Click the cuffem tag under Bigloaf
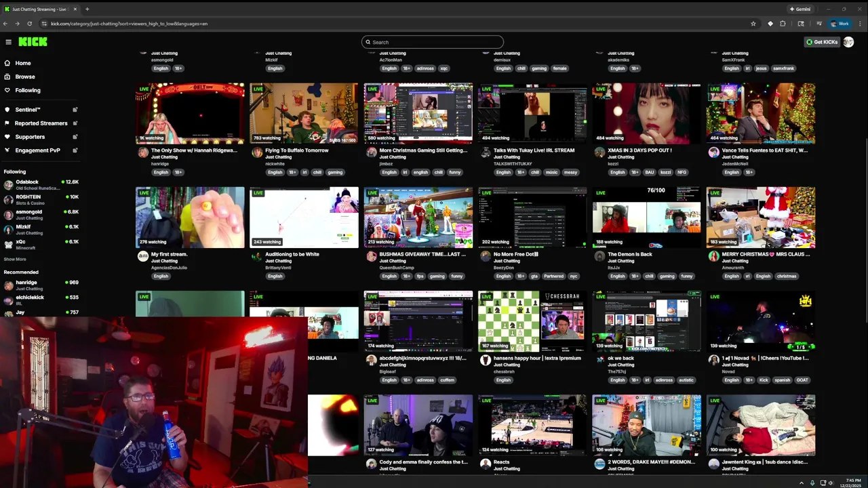The height and width of the screenshot is (488, 868). (447, 380)
